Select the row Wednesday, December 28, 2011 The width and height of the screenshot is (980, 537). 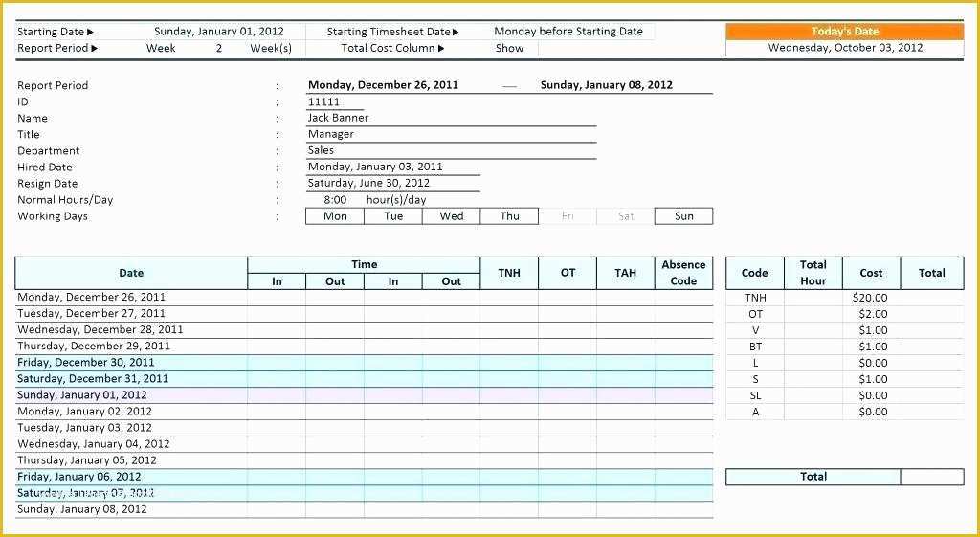coord(365,330)
